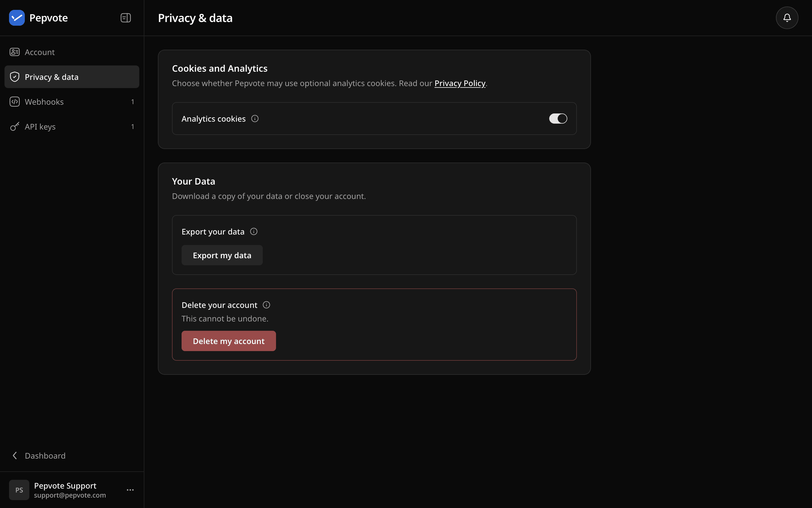Click the Cookies and Analytics heading
Screen dimensions: 812x508
(220, 69)
